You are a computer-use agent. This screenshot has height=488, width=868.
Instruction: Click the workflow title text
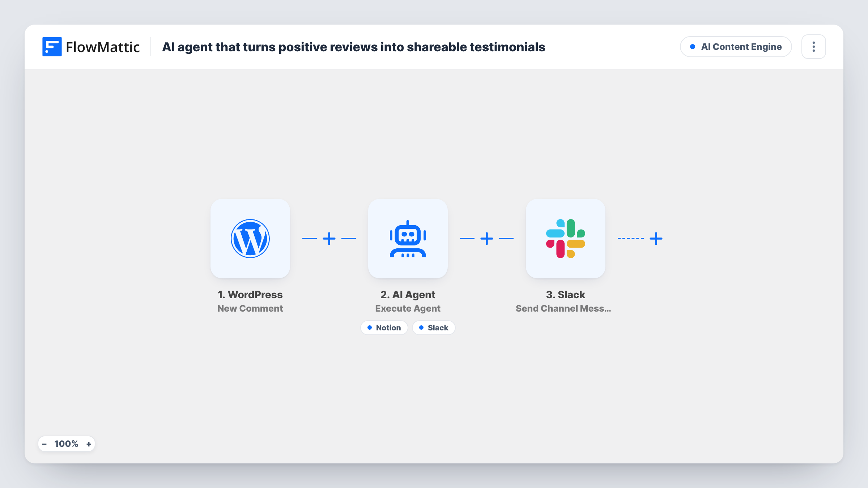[354, 47]
